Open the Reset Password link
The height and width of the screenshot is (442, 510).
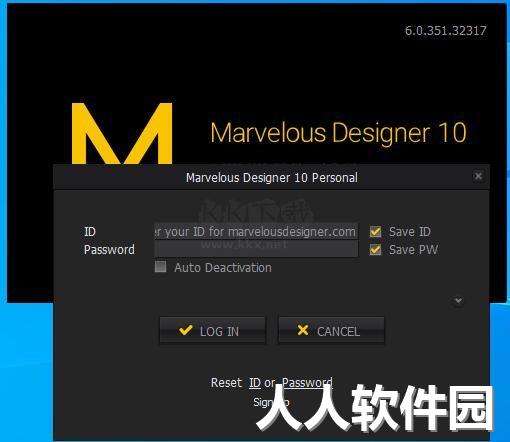click(307, 383)
